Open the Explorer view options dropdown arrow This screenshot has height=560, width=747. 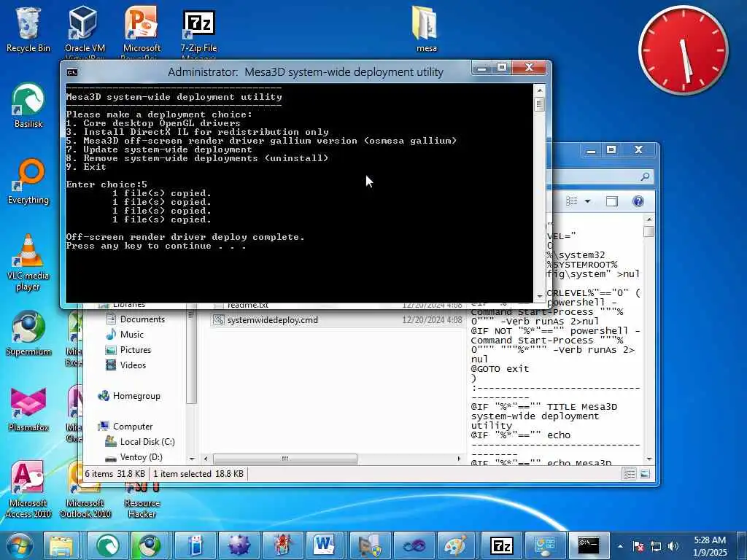point(587,201)
